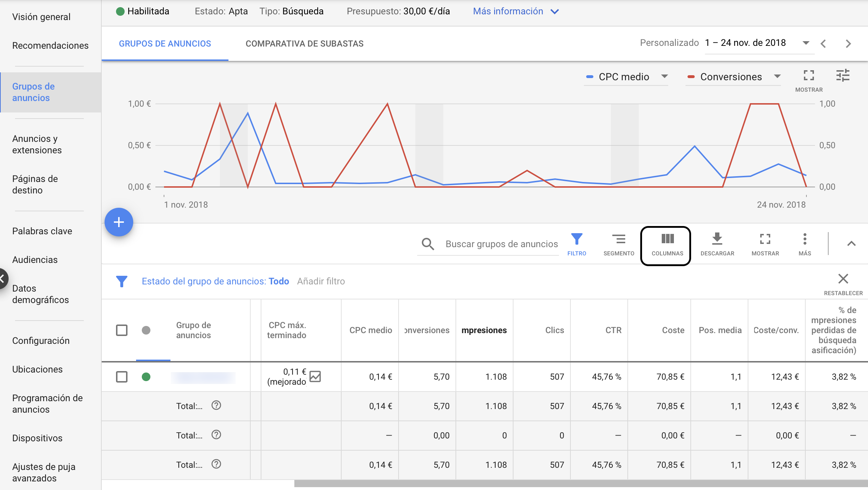
Task: Open Visión general in sidebar
Action: tap(41, 17)
